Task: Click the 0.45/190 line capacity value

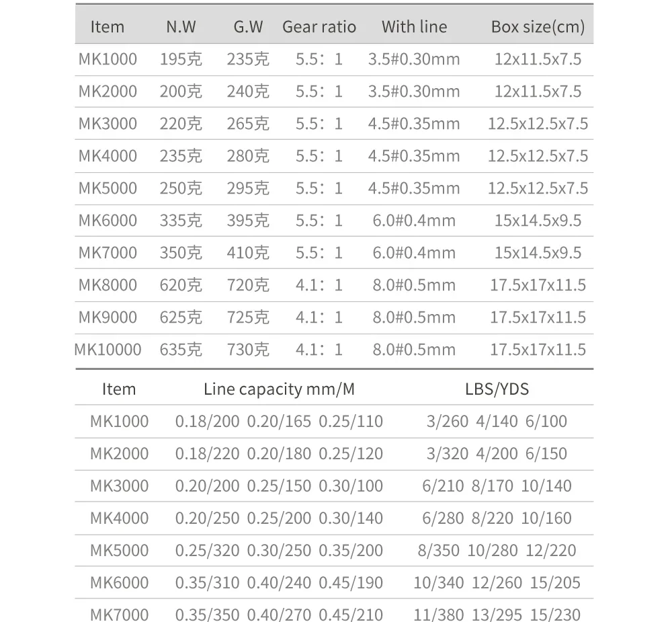Action: tap(351, 582)
